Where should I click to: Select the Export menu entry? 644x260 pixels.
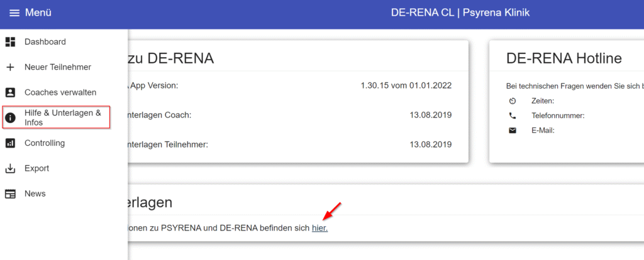click(36, 168)
